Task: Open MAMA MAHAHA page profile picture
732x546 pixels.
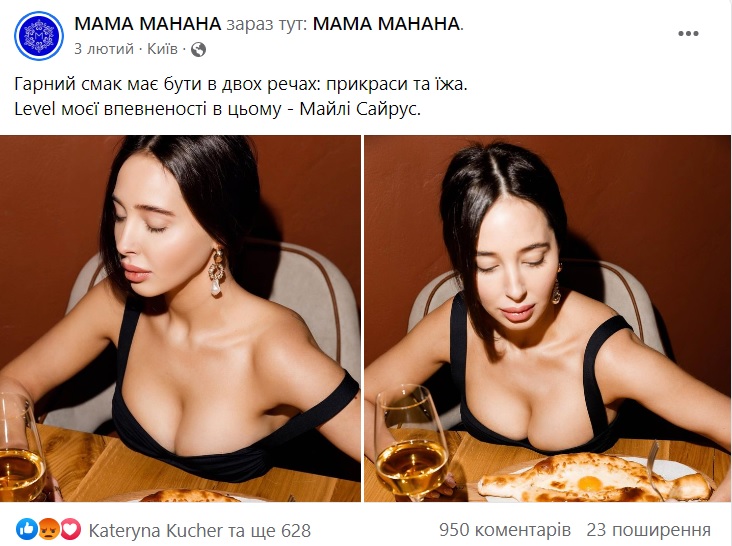Action: pos(39,36)
